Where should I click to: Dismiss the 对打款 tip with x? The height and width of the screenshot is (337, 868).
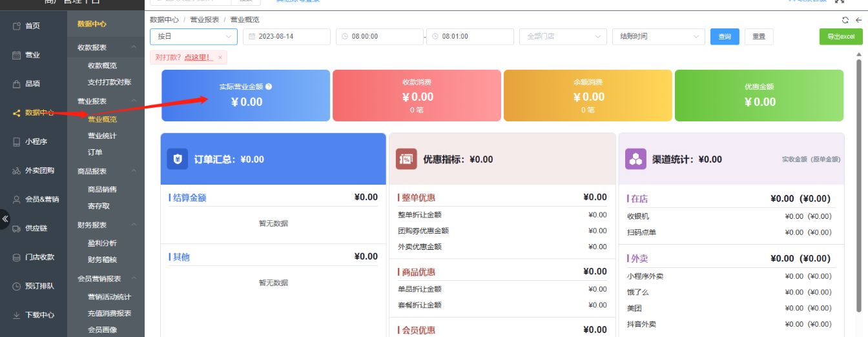(220, 57)
